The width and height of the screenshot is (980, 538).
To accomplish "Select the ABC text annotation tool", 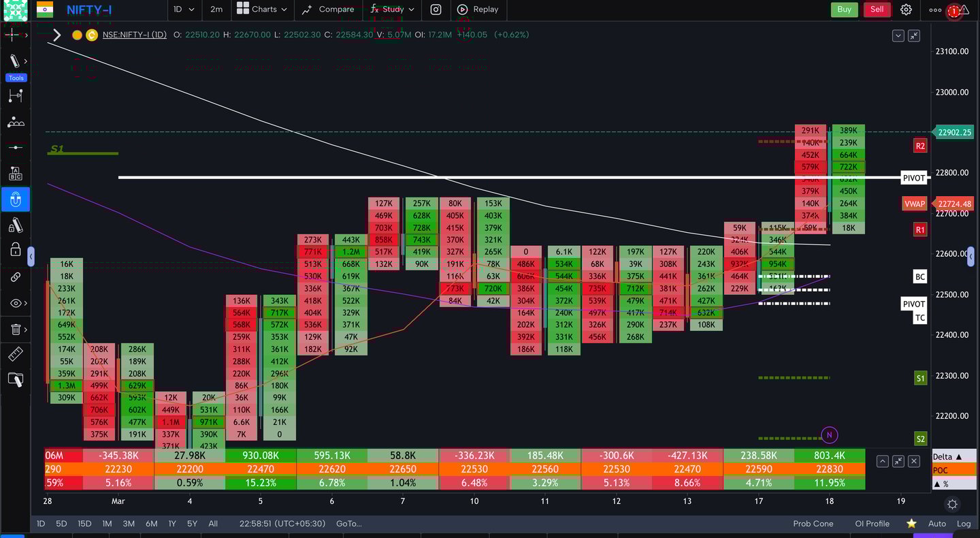I will 15,174.
